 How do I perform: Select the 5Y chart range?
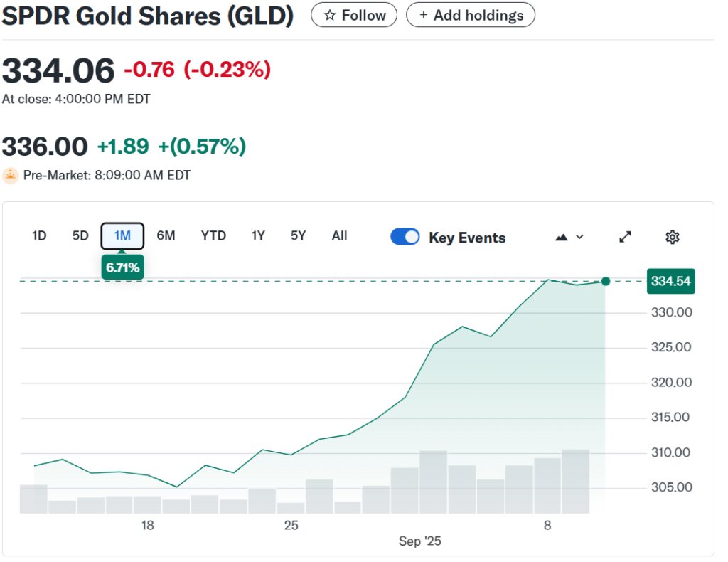298,236
